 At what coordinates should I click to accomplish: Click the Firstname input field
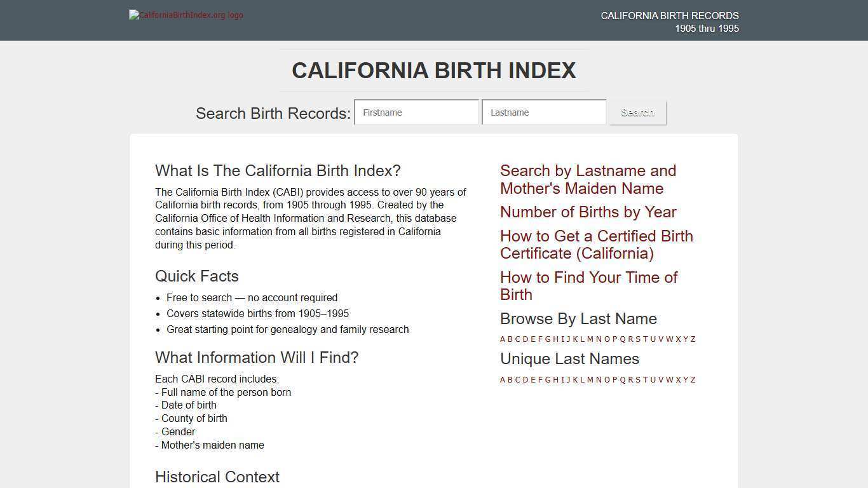[416, 112]
